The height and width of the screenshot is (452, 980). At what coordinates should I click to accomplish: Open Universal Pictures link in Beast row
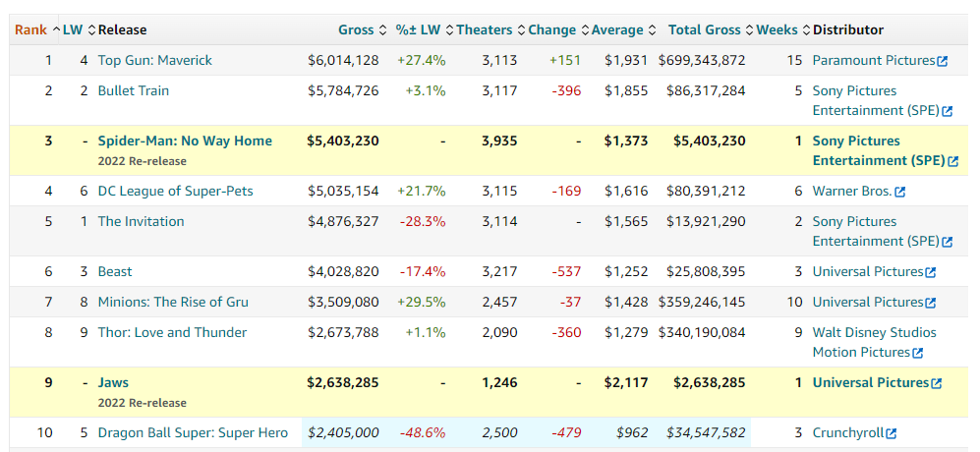coord(868,272)
